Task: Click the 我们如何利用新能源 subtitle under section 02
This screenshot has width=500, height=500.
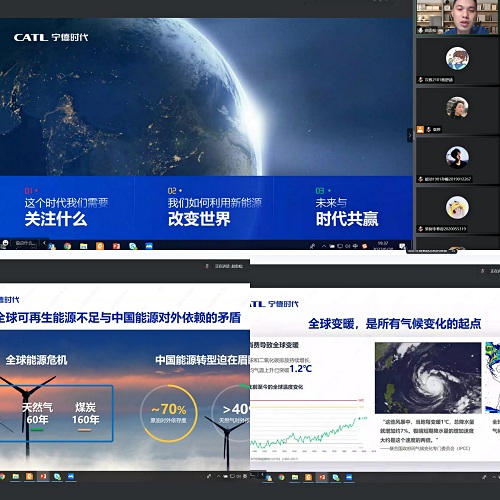Action: point(215,203)
